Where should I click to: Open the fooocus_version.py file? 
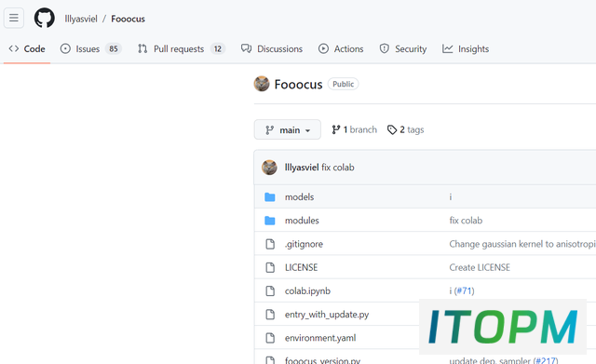[x=322, y=360]
